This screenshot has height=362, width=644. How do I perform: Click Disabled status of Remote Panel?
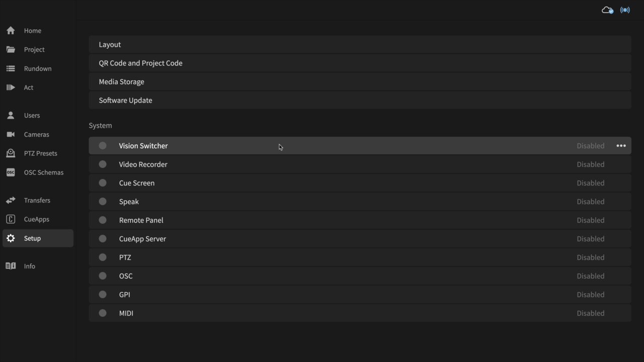[591, 220]
